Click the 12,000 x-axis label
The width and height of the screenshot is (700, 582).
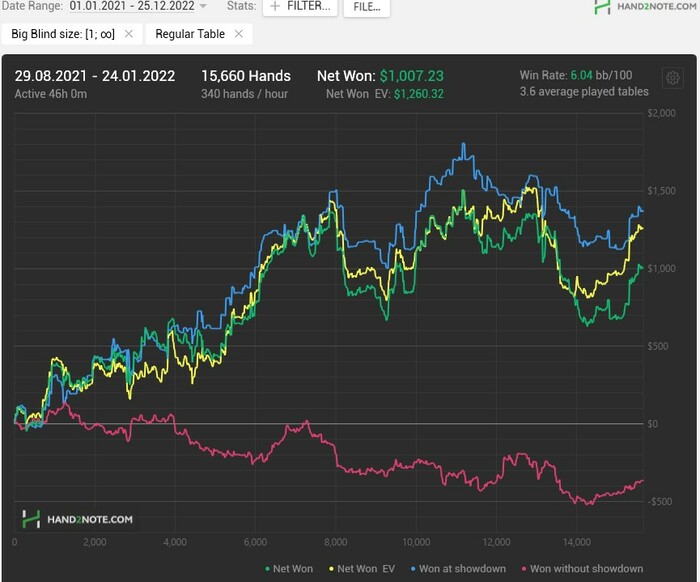pos(496,542)
